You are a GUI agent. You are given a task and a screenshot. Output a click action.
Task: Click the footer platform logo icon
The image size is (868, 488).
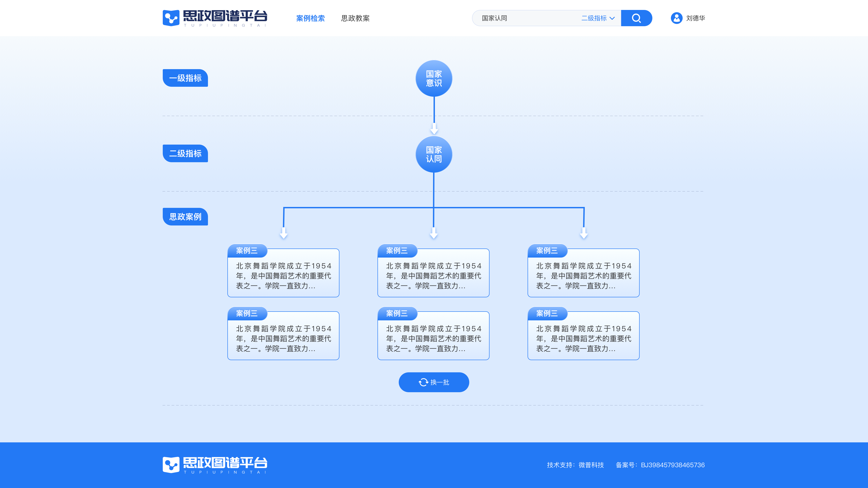click(171, 465)
